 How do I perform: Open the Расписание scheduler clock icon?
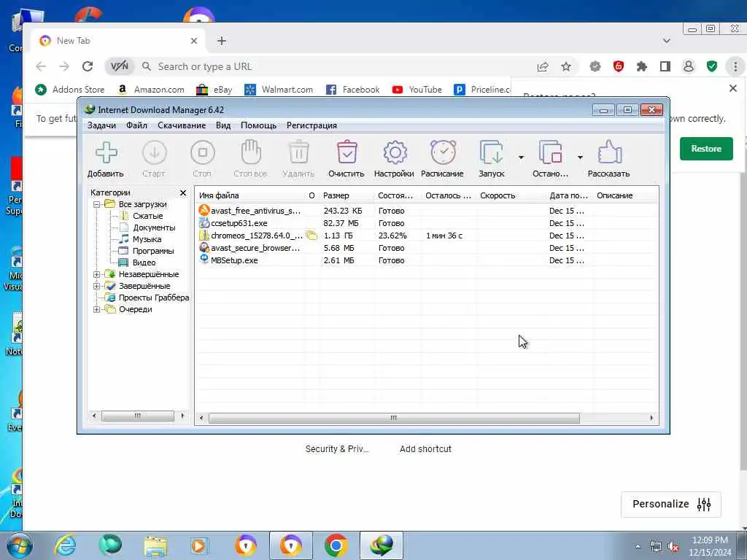[x=443, y=152]
